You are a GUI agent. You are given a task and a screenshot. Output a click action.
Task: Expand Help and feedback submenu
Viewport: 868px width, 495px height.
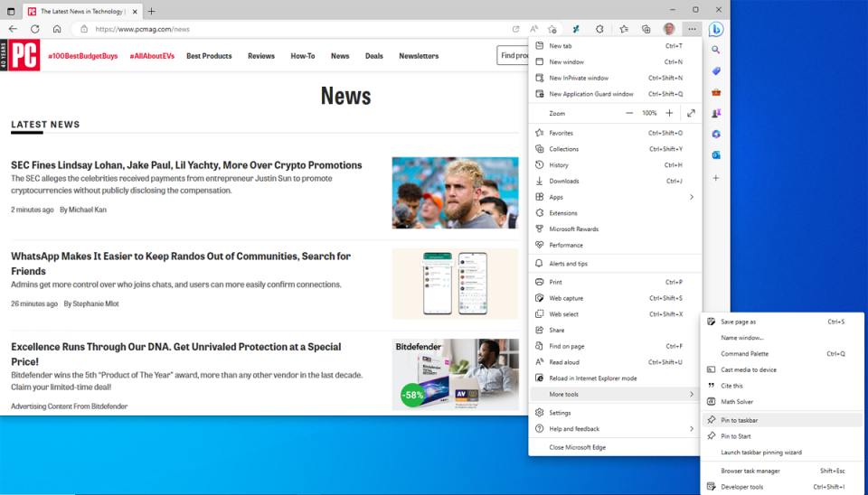click(x=692, y=429)
